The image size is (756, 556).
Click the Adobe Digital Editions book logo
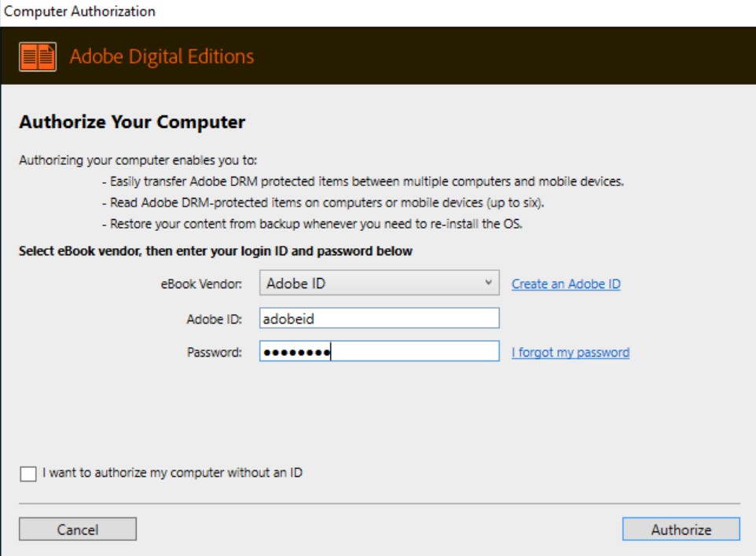(38, 56)
